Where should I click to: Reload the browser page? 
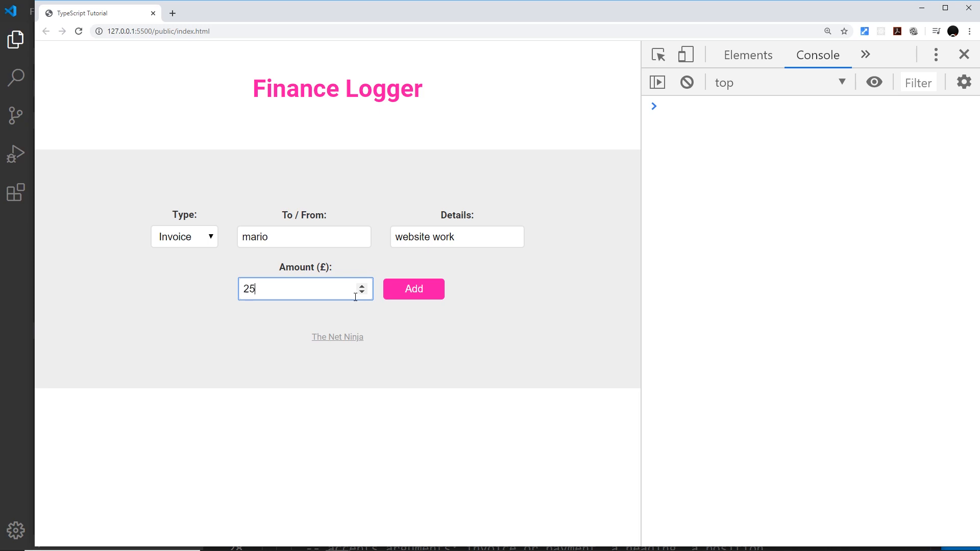(x=79, y=31)
